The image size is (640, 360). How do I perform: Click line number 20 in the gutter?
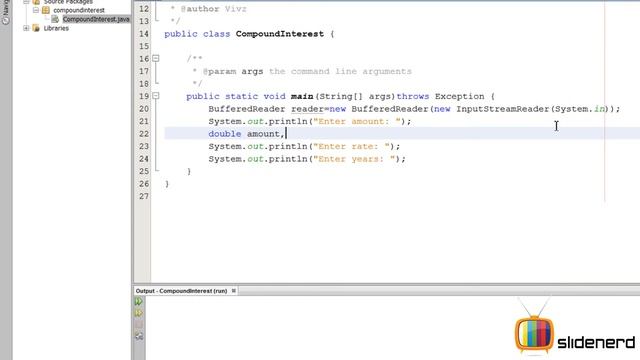coord(144,109)
